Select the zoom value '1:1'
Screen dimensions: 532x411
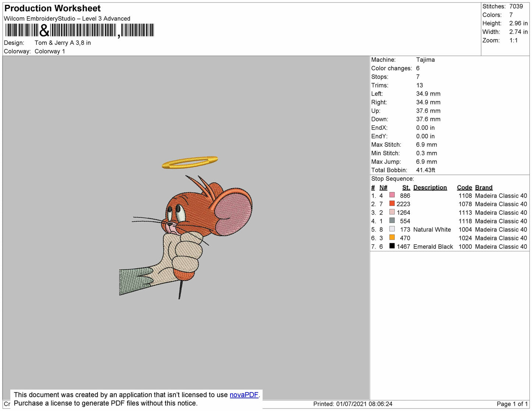tap(514, 40)
